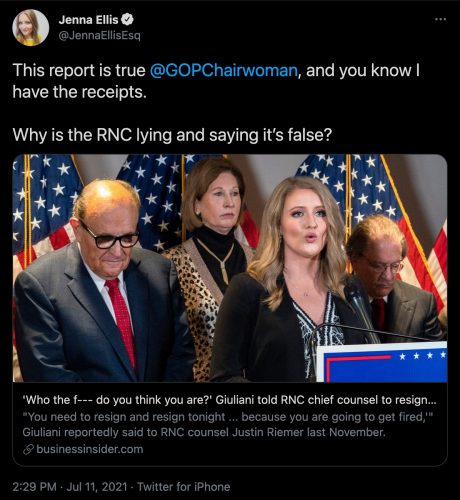
Task: Click the 'This report is true' tweet text
Action: pos(79,71)
